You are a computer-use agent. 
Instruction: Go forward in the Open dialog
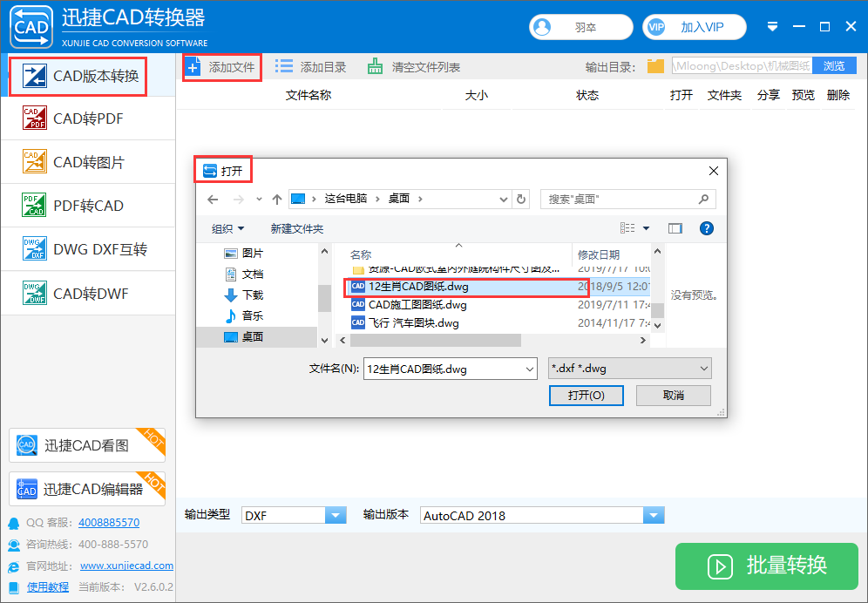239,200
